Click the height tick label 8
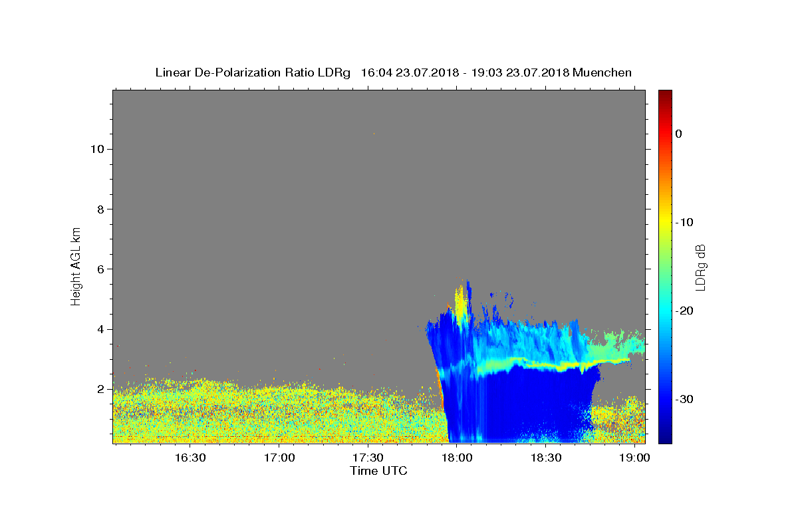Screen dimensions: 798x532 (100, 209)
